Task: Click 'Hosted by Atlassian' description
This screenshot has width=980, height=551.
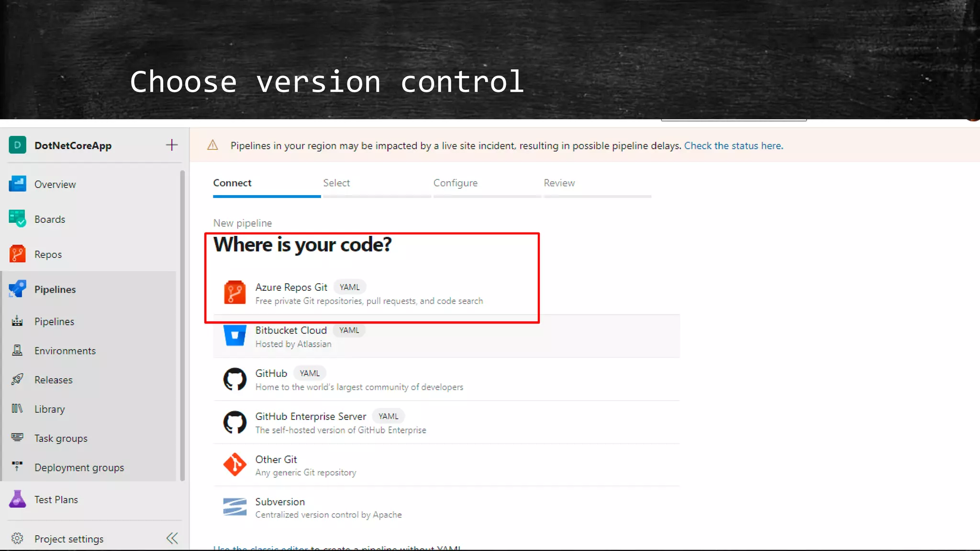Action: click(x=293, y=344)
